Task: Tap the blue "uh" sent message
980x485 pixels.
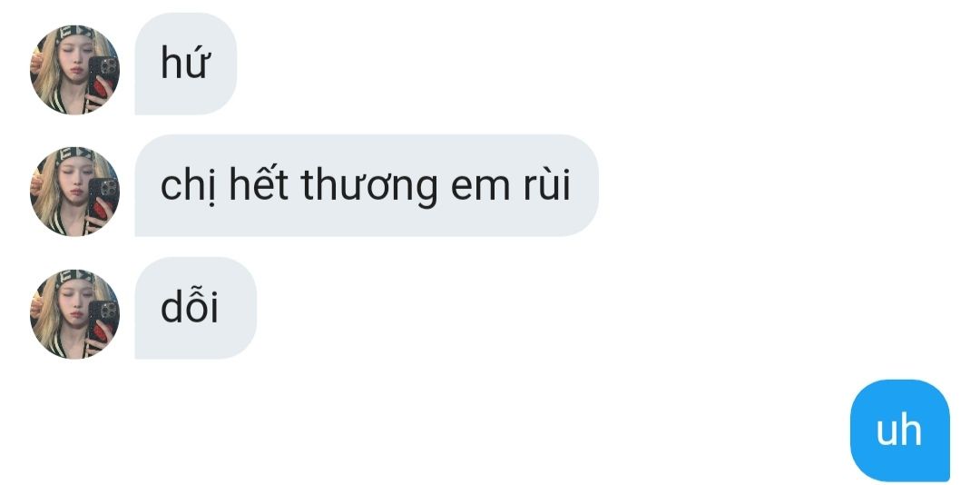Action: tap(899, 431)
